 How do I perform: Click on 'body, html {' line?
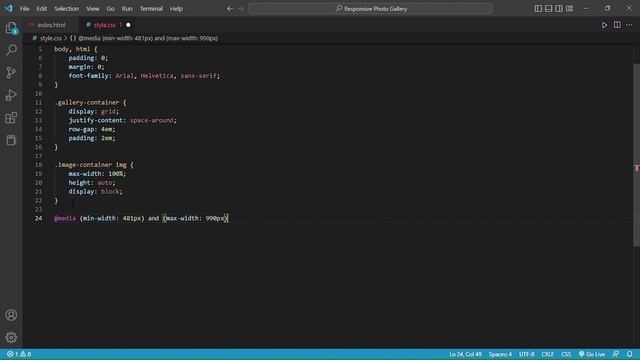[76, 49]
